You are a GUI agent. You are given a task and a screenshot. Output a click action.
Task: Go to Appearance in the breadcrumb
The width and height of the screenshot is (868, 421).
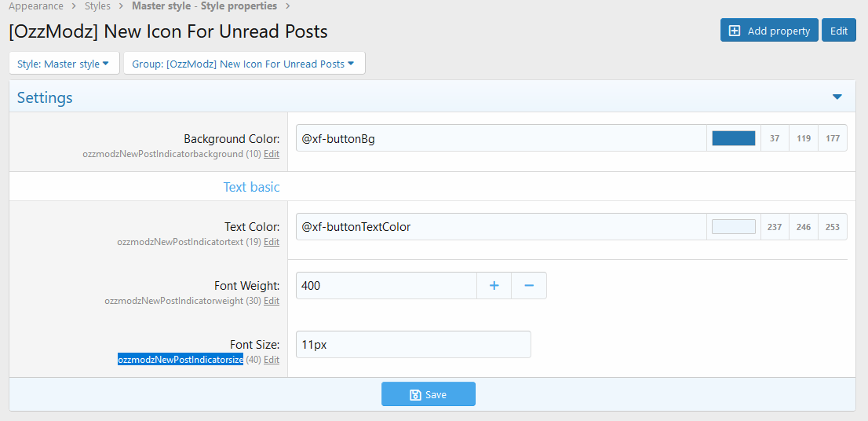click(x=36, y=6)
